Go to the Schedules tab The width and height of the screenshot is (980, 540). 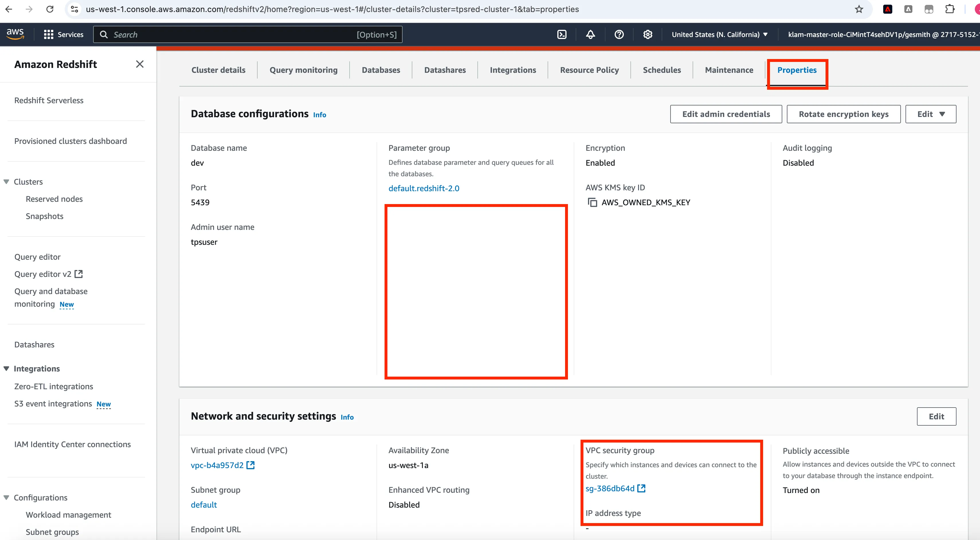coord(662,70)
